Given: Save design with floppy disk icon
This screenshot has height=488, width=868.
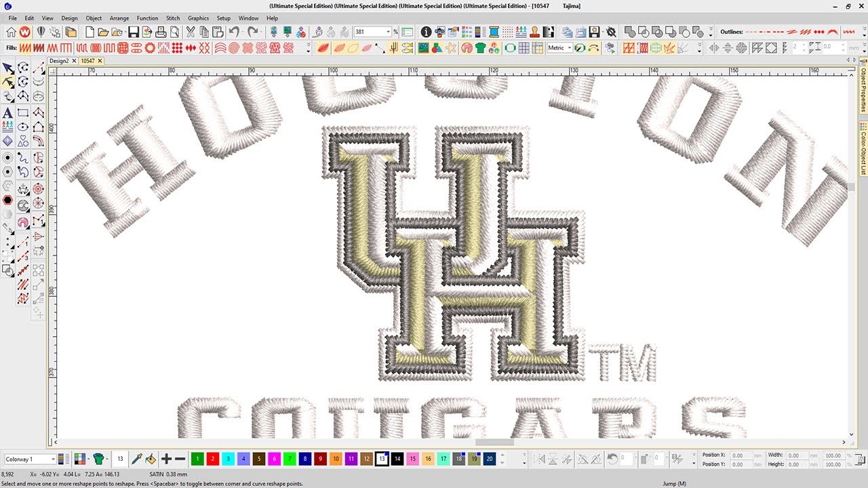Looking at the screenshot, I should 133,32.
